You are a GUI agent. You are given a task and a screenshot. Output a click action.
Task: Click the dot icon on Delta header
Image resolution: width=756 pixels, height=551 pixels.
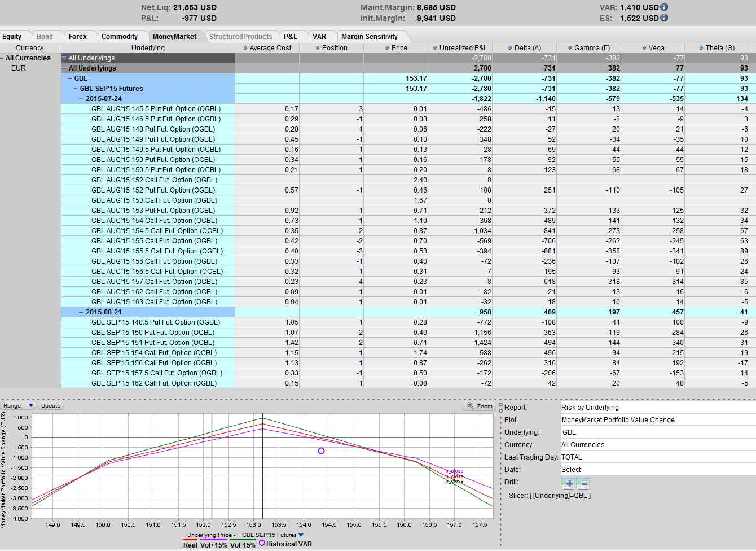pyautogui.click(x=510, y=48)
